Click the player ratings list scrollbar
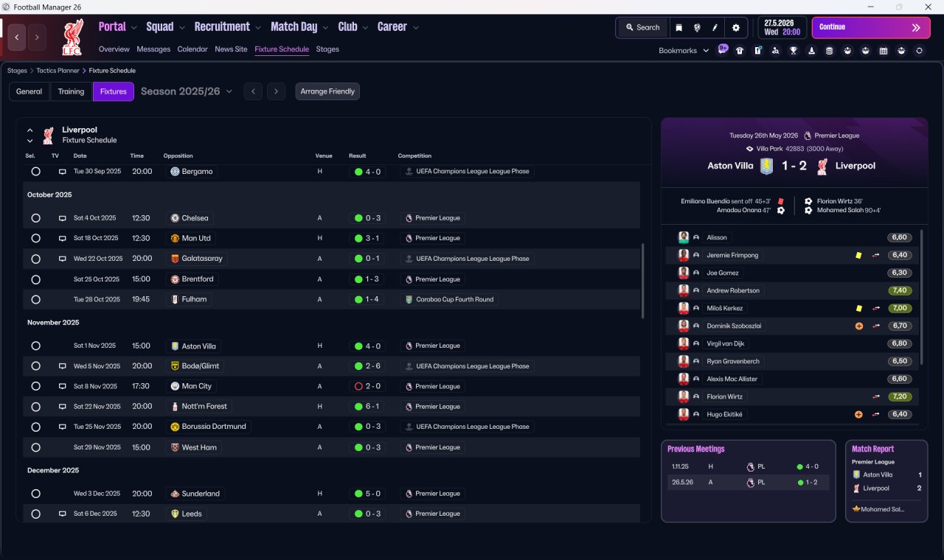The width and height of the screenshot is (944, 560). coord(921,296)
